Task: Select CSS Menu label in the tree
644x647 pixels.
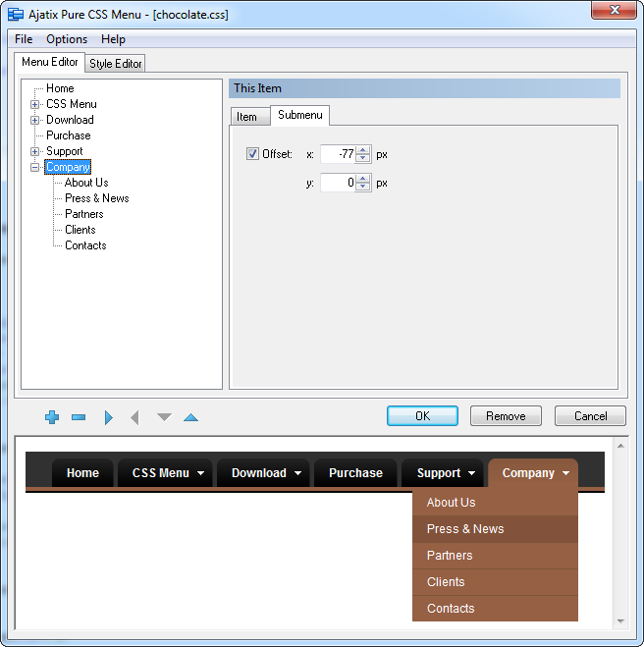Action: (72, 104)
